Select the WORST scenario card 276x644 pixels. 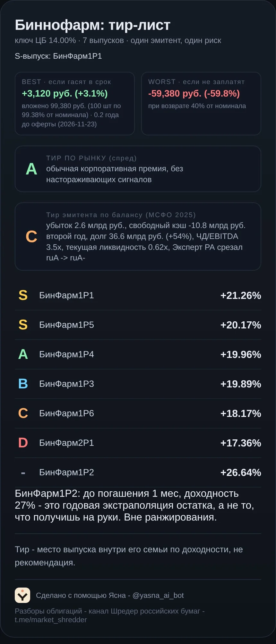[201, 104]
